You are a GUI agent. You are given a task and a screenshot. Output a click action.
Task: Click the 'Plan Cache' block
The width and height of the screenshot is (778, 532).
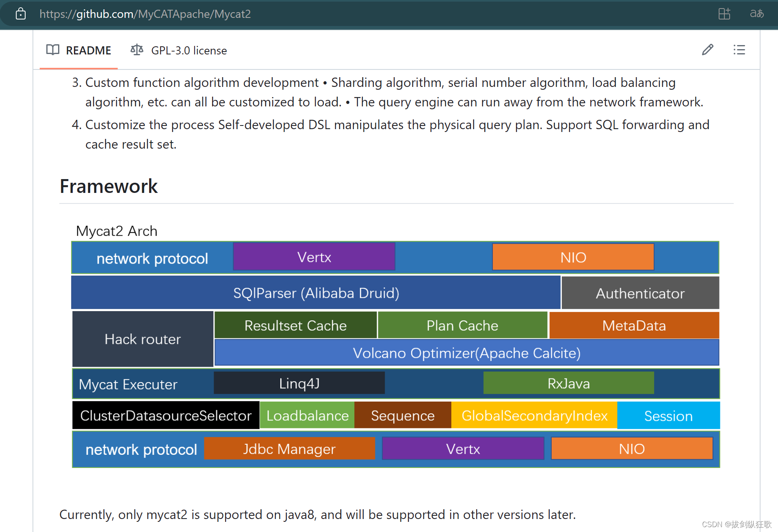point(462,325)
